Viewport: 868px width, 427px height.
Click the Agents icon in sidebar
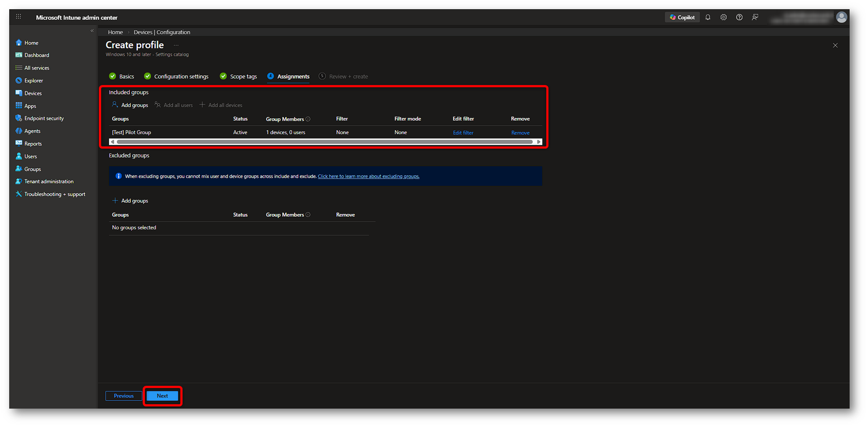(19, 131)
